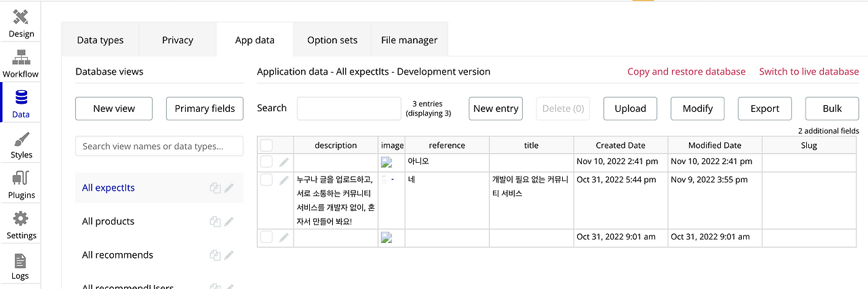This screenshot has width=868, height=289.
Task: Open the Logs document icon
Action: click(20, 261)
